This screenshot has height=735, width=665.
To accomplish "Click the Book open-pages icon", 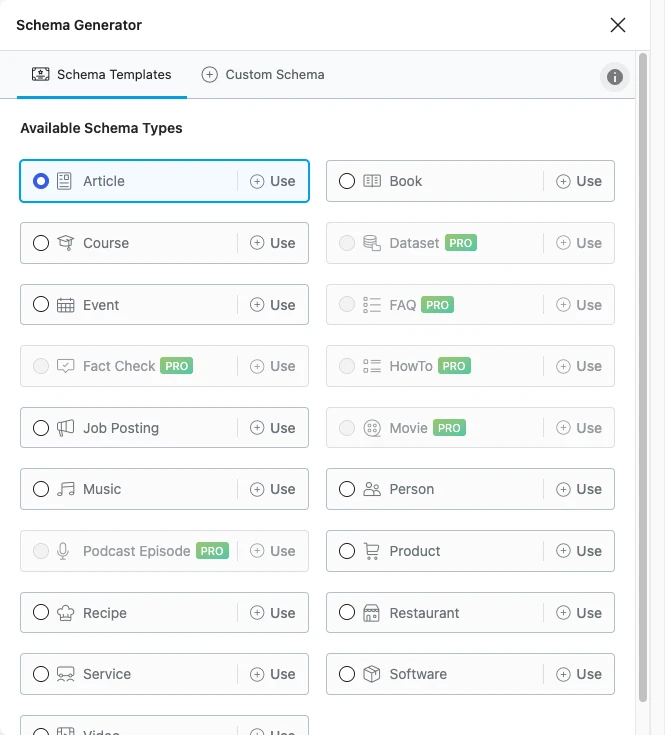I will click(x=372, y=181).
